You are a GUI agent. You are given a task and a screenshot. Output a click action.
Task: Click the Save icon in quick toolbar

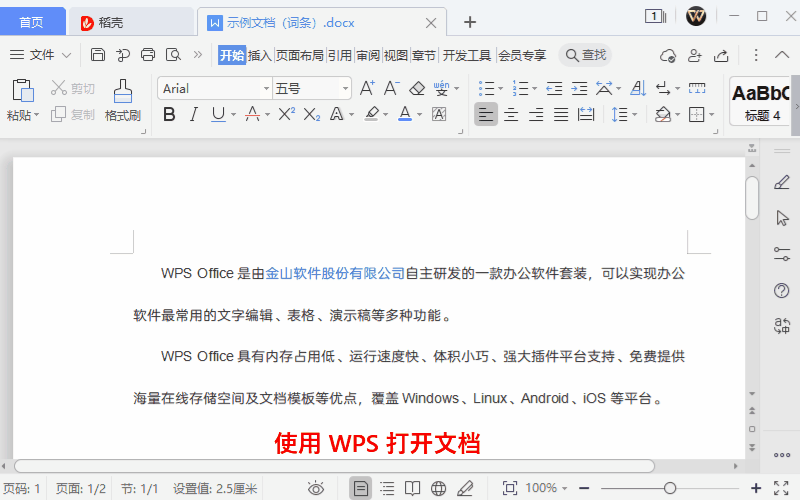coord(97,55)
